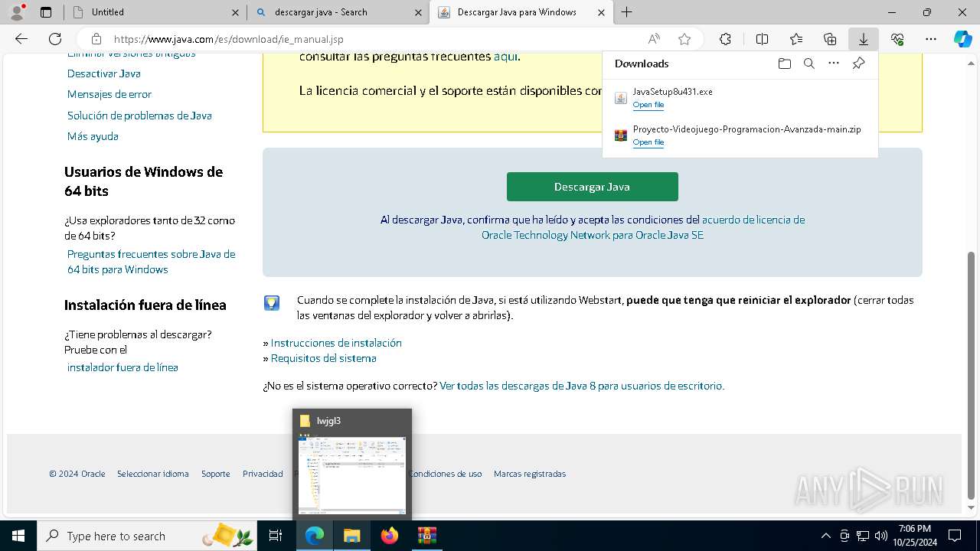
Task: Open Preguntas frecuentes sobre Java 64 bits
Action: (x=151, y=262)
